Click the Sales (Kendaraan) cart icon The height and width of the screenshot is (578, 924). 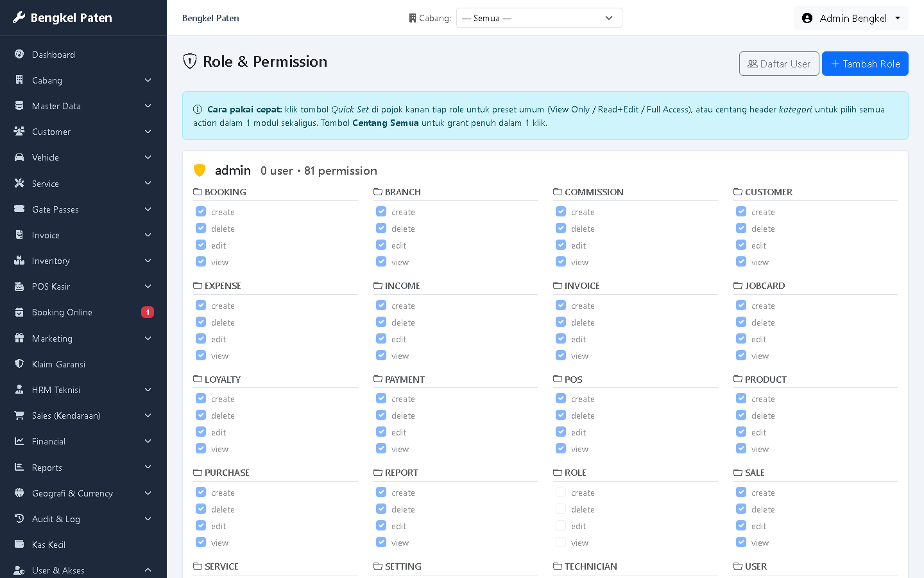(19, 416)
